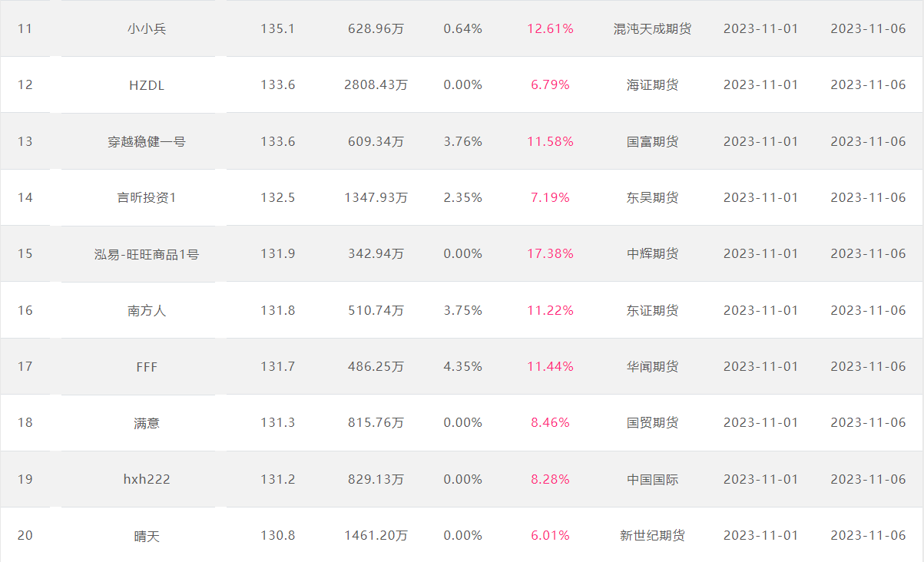This screenshot has height=562, width=924.
Task: Select HZDL account entry
Action: [x=147, y=85]
